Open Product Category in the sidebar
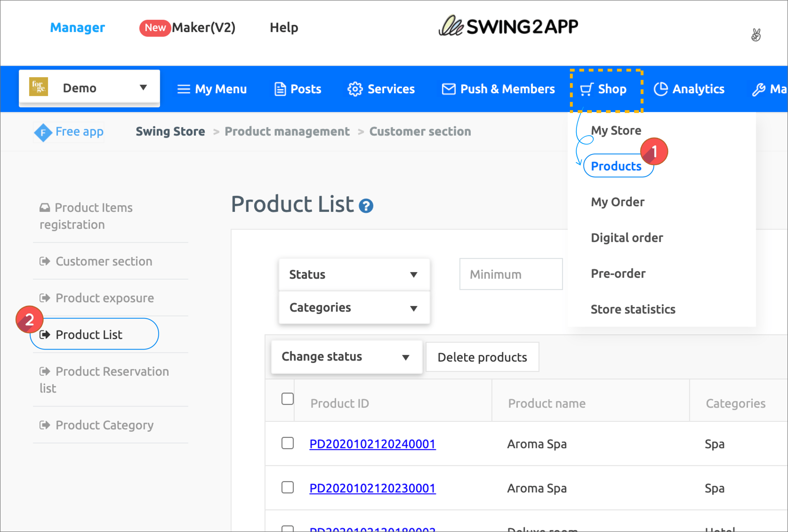The width and height of the screenshot is (788, 532). (104, 425)
